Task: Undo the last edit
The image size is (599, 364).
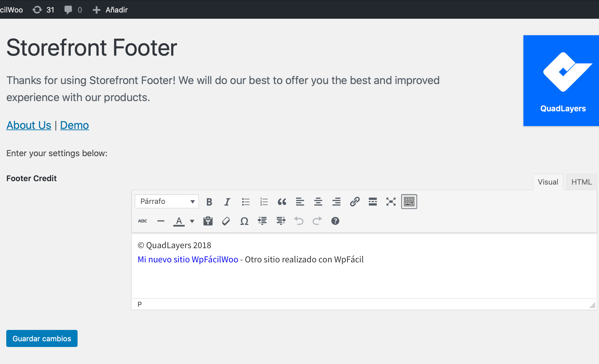Action: pyautogui.click(x=299, y=221)
